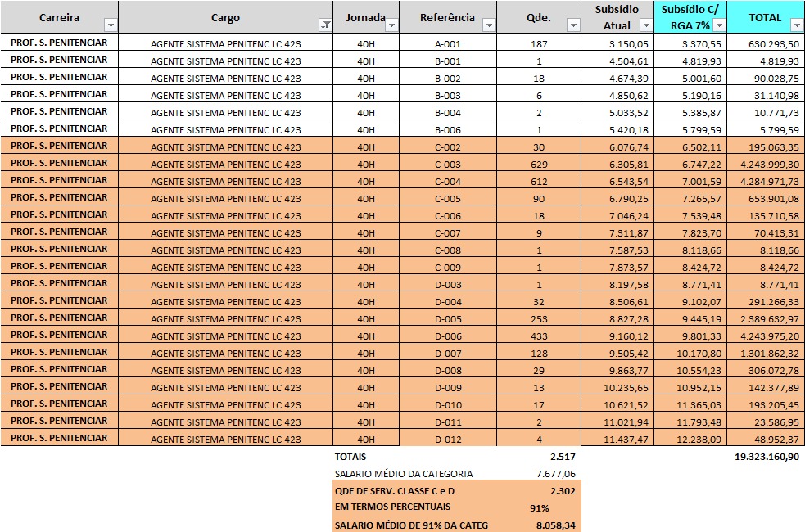Image resolution: width=805 pixels, height=532 pixels.
Task: Click the QDE DE SERV. CLASSE C e D label
Action: (x=396, y=491)
